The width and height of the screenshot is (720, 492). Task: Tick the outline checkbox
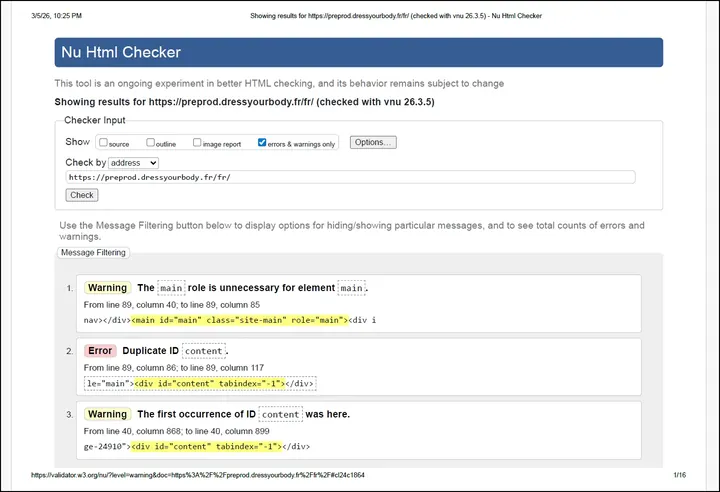150,142
